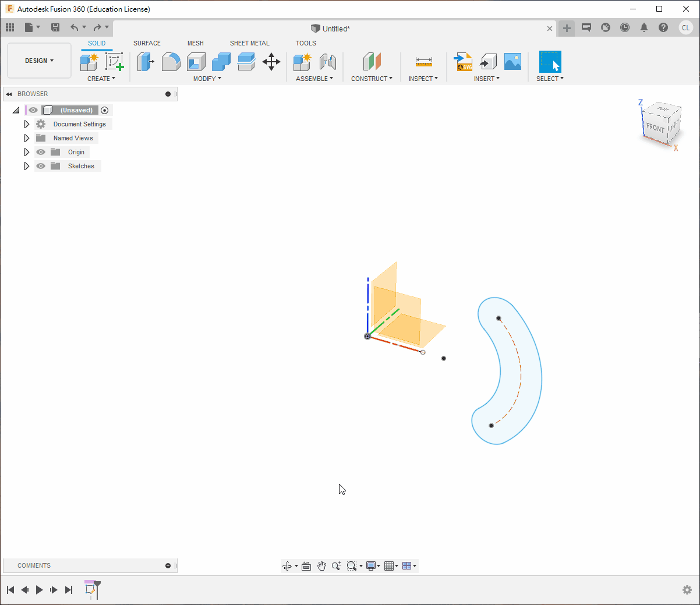The height and width of the screenshot is (605, 700).
Task: Select the Shell tool icon
Action: [x=196, y=62]
